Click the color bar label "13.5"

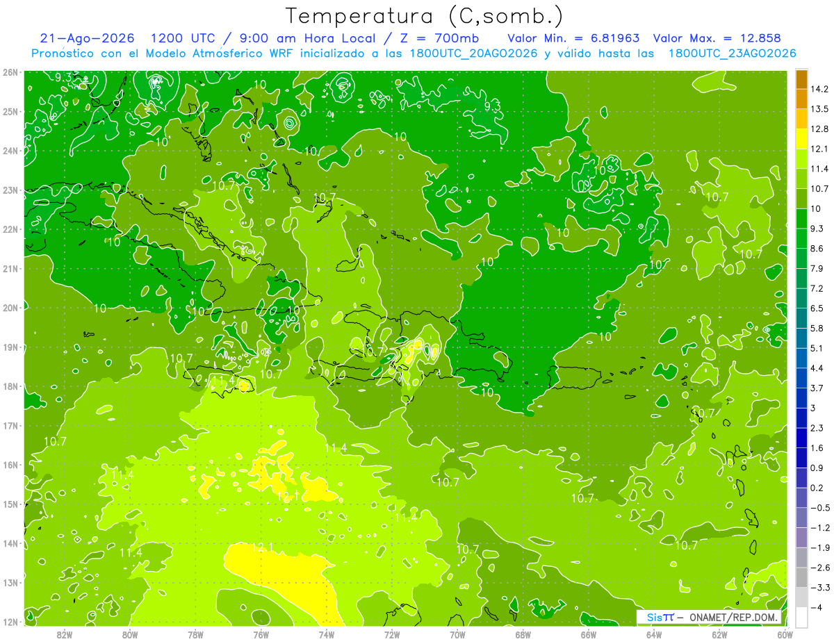[x=819, y=109]
